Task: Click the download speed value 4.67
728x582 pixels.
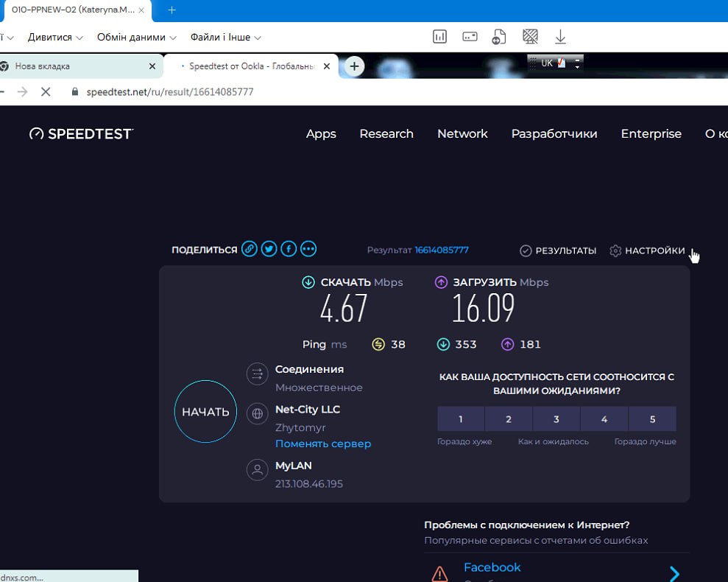Action: [344, 308]
